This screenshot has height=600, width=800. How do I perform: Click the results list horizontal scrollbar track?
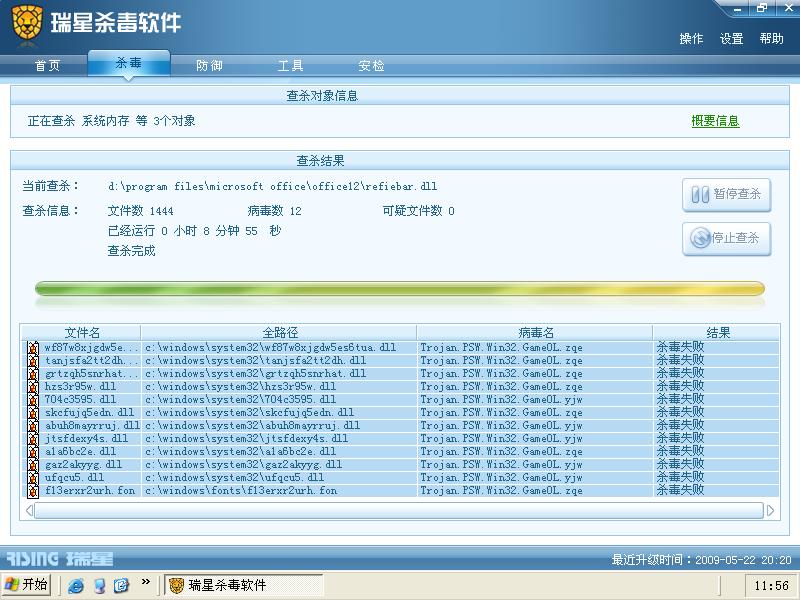click(399, 510)
